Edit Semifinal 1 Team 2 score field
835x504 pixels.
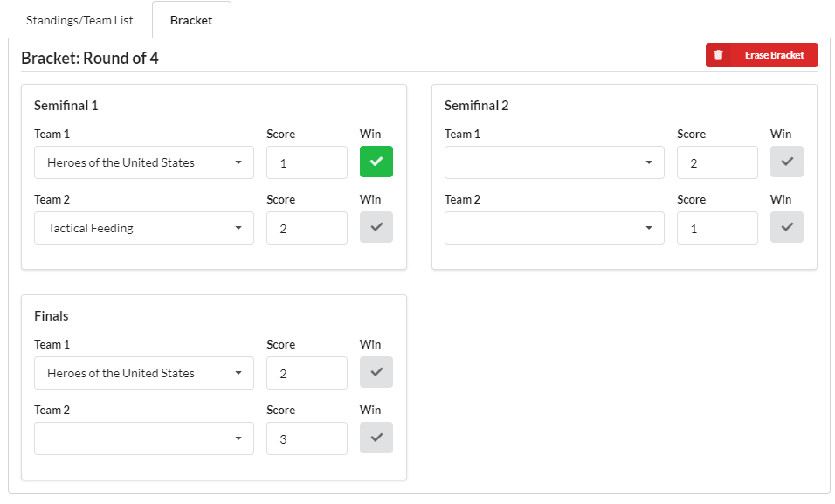coord(307,228)
